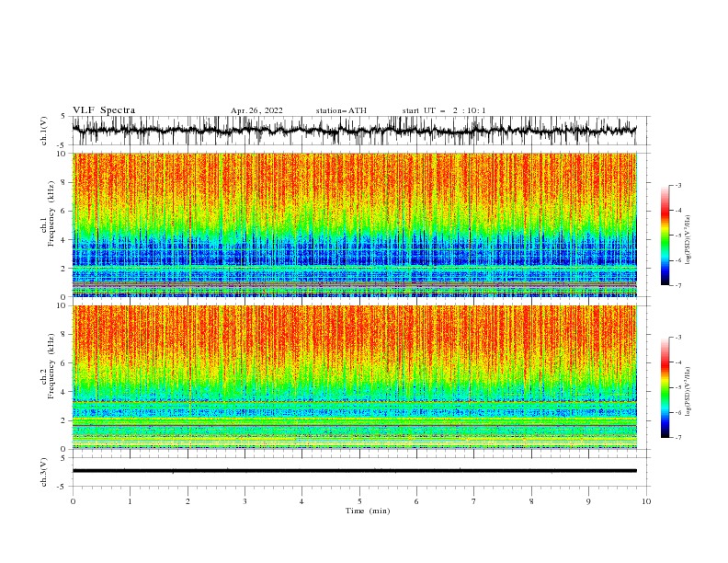728x563 pixels.
Task: Click the ch.1 "Frequency (kHz)" axis label
Action: [x=51, y=214]
